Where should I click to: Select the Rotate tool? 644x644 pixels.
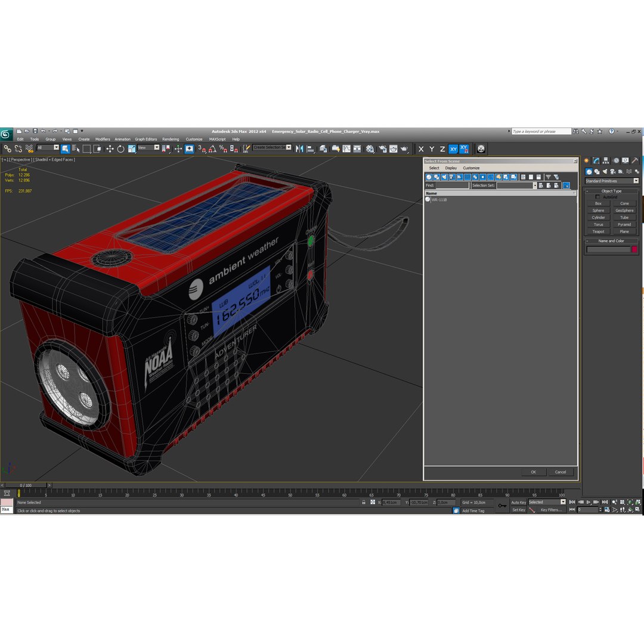[x=120, y=148]
